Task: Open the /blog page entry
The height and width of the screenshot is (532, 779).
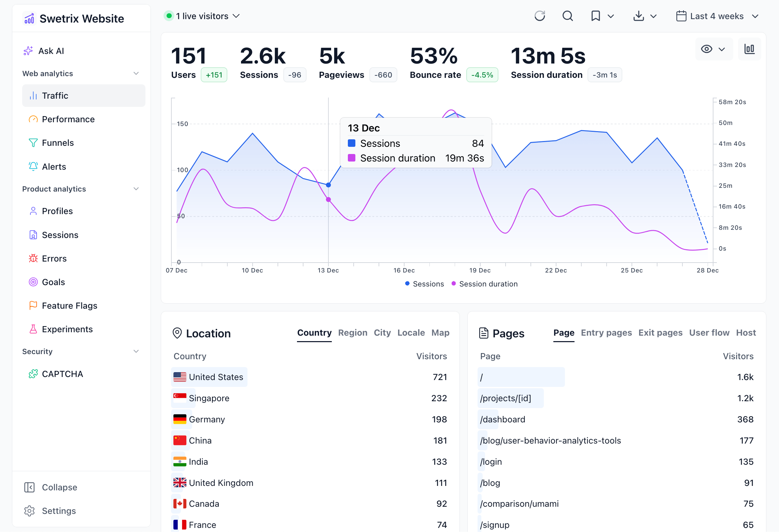Action: click(490, 482)
